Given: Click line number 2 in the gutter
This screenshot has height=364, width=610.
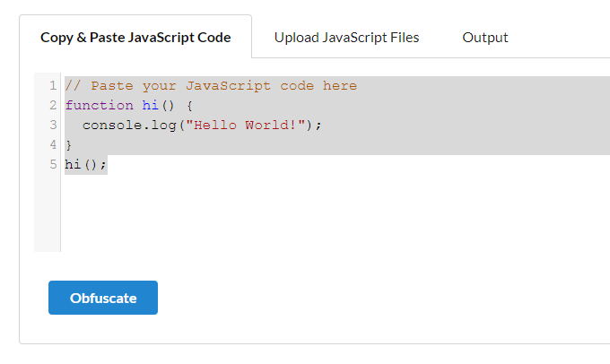Looking at the screenshot, I should [53, 106].
